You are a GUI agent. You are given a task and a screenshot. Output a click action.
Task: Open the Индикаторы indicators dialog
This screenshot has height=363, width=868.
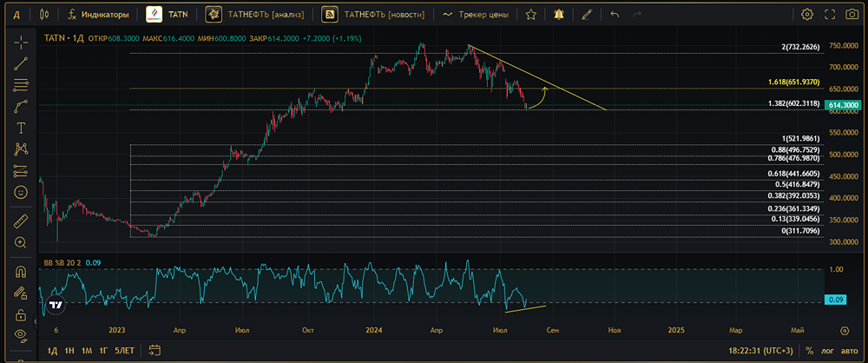tap(98, 15)
